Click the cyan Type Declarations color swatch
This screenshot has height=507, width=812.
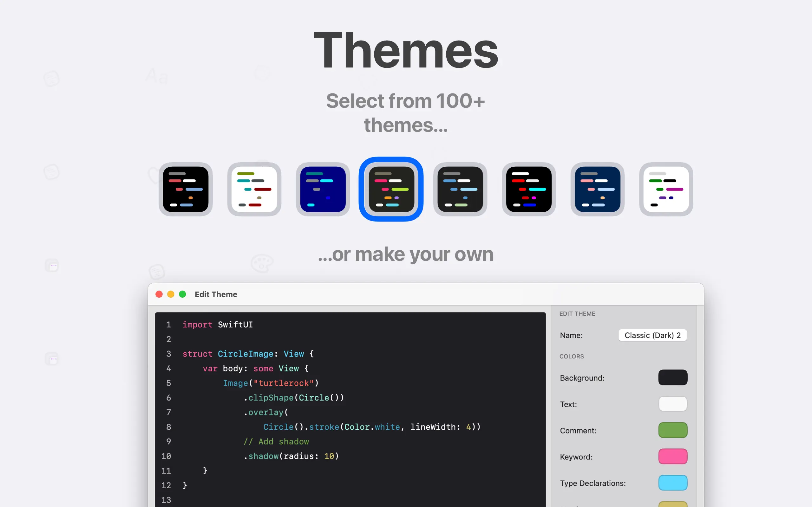tap(672, 483)
